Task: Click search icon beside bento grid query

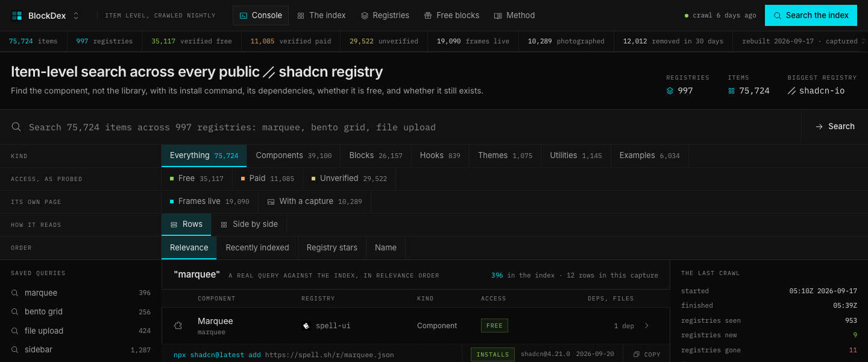Action: pos(15,312)
